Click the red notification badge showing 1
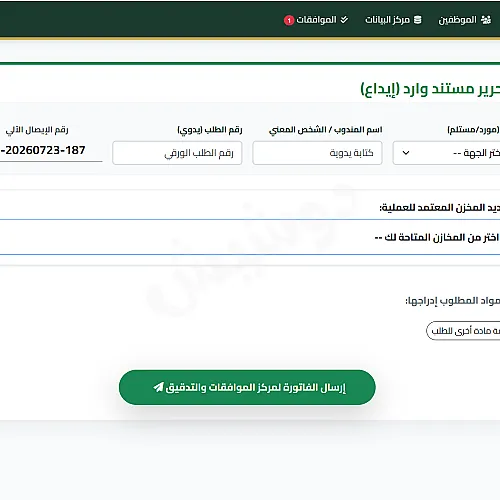 point(289,20)
